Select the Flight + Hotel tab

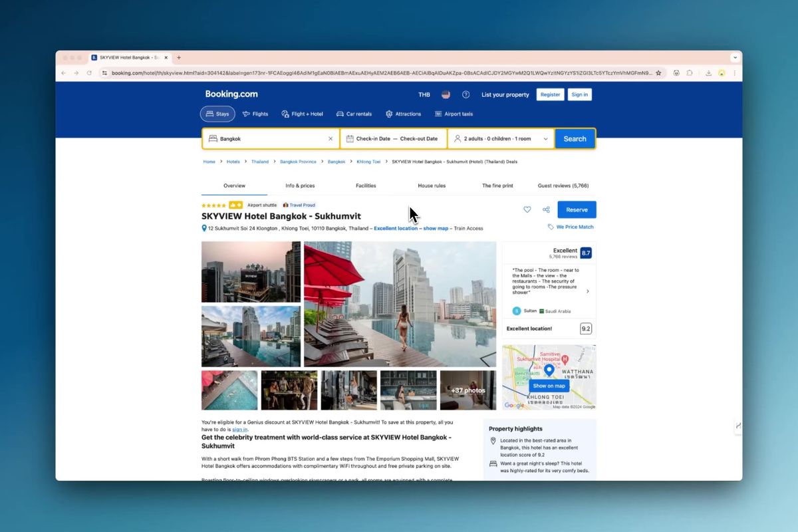click(x=302, y=114)
